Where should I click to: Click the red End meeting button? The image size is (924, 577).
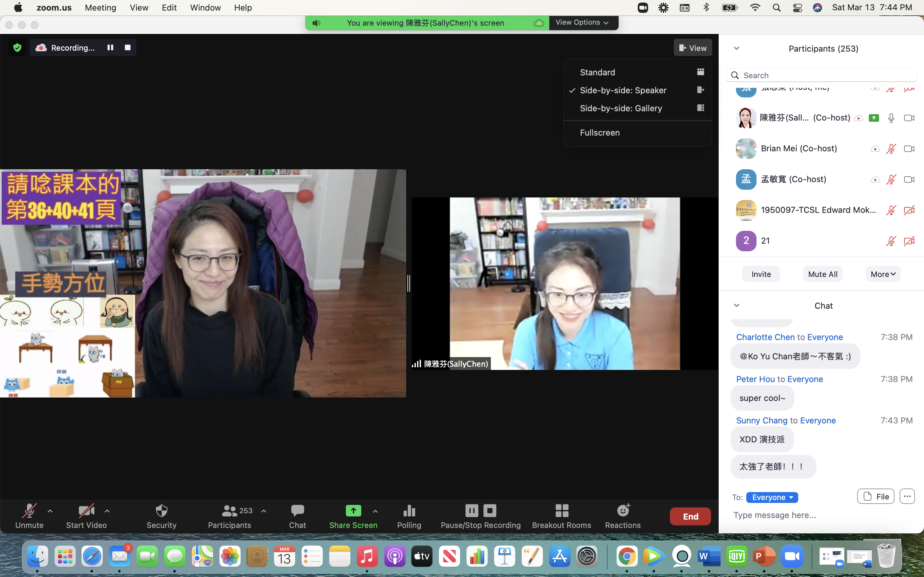tap(690, 516)
